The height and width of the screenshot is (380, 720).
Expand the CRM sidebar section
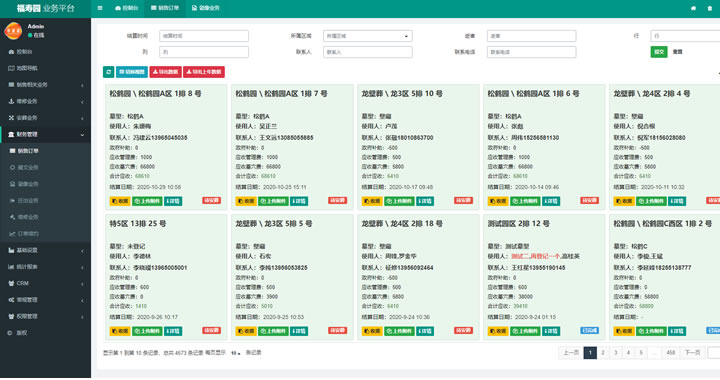pos(45,283)
